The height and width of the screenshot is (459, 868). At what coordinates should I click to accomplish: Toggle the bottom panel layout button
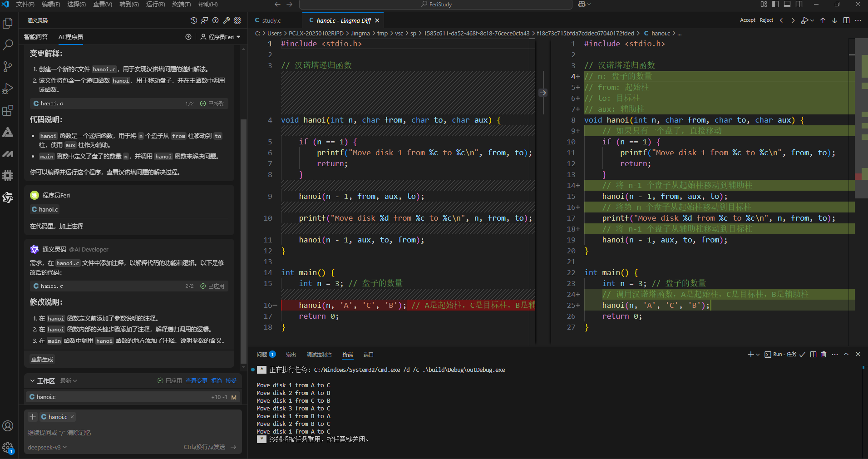pos(787,4)
